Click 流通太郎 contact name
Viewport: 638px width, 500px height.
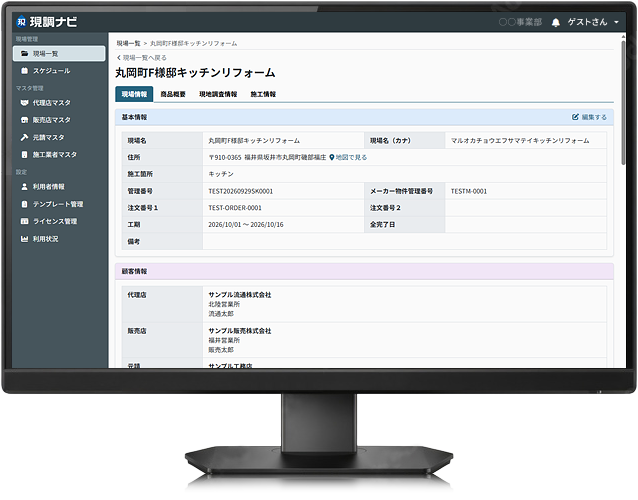tap(221, 314)
